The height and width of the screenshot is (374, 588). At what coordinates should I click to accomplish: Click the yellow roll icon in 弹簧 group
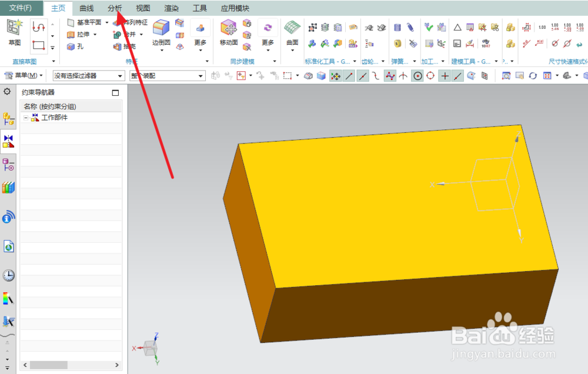pos(397,44)
